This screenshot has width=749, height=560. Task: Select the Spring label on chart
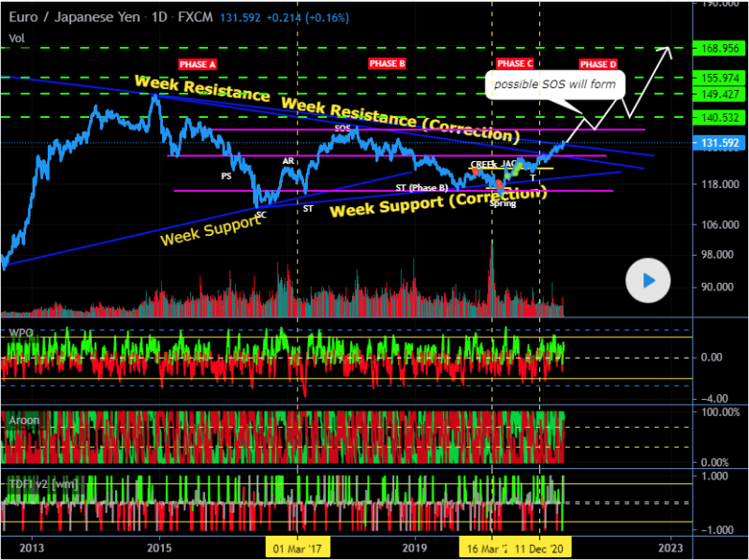point(503,203)
